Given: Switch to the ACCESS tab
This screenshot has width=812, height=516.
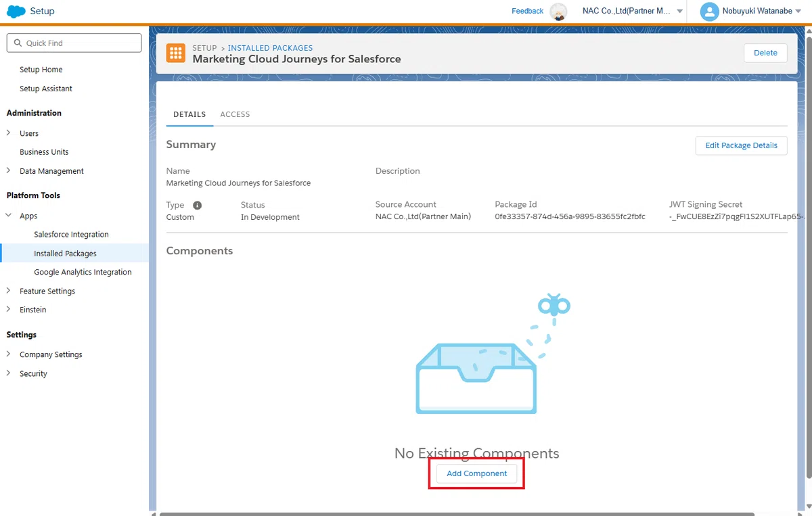Looking at the screenshot, I should coord(235,114).
